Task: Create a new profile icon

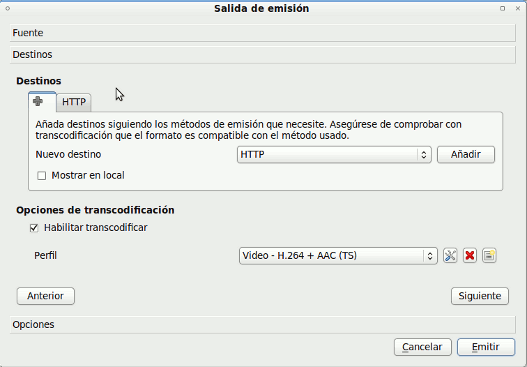Action: [489, 256]
